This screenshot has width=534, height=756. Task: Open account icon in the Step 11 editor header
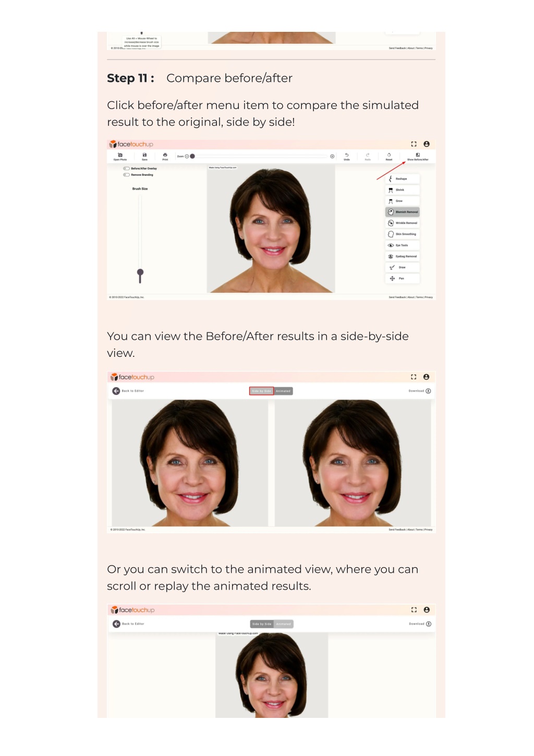[x=427, y=144]
